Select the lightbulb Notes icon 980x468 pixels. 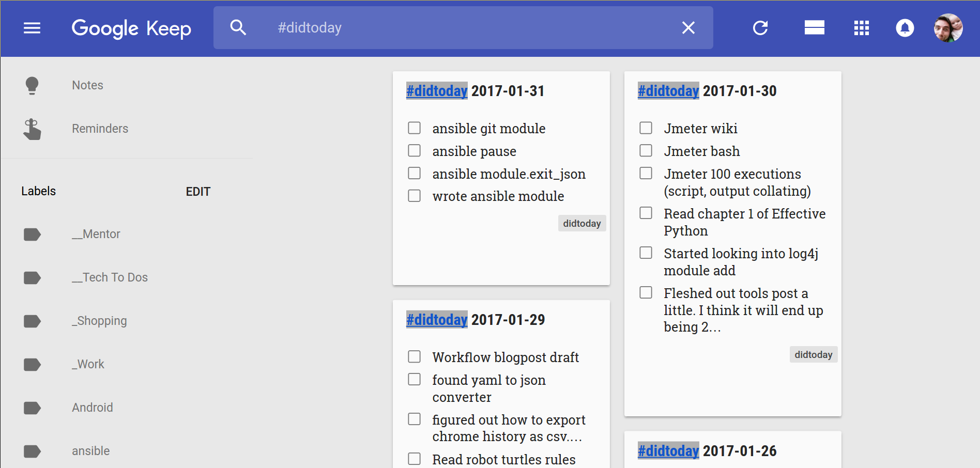pos(32,85)
